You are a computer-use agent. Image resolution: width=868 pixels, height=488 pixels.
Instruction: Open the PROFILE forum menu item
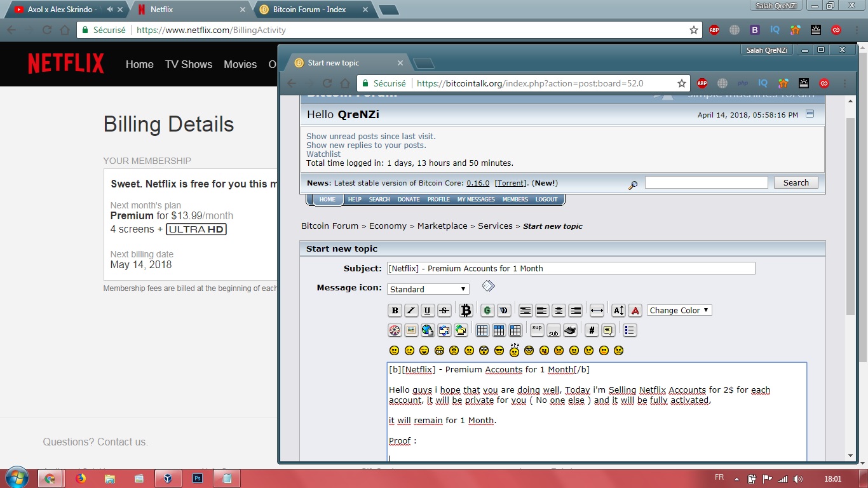tap(438, 200)
